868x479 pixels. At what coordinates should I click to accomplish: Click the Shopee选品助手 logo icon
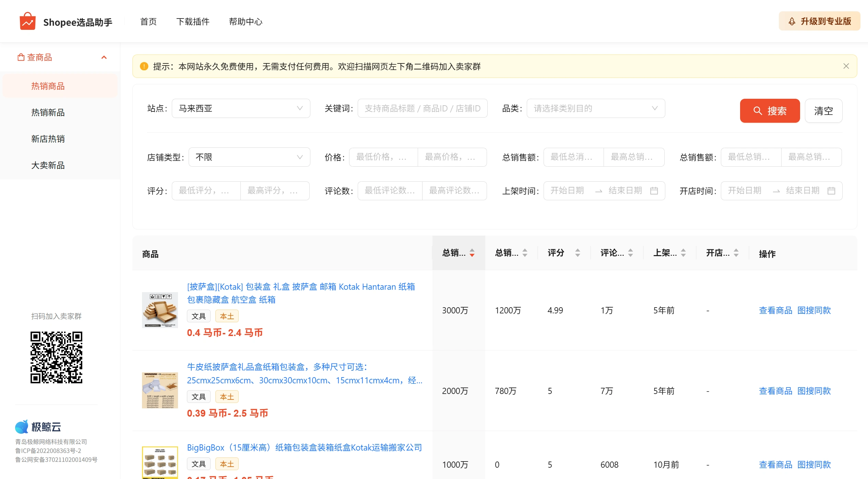click(x=28, y=21)
